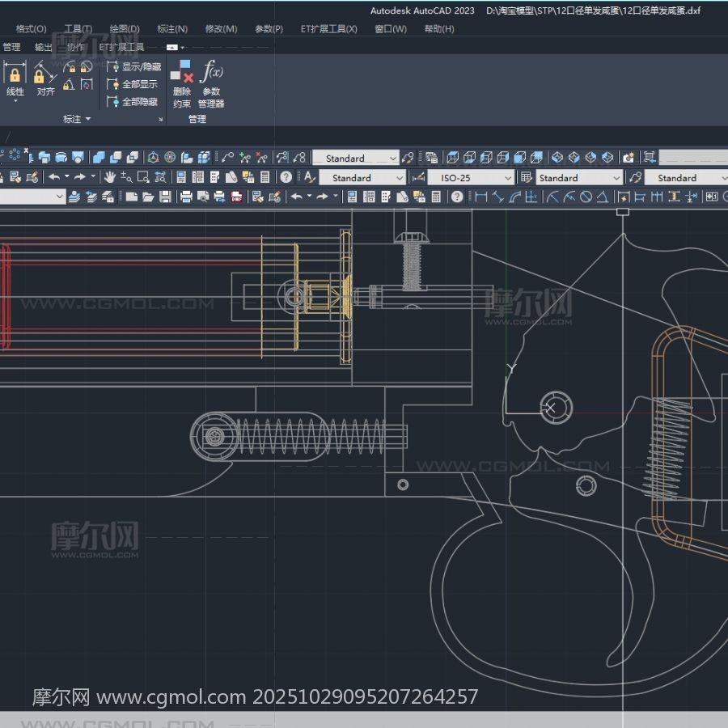
Task: Open the Express Tools (ET扩展工具) menu
Action: pyautogui.click(x=328, y=29)
